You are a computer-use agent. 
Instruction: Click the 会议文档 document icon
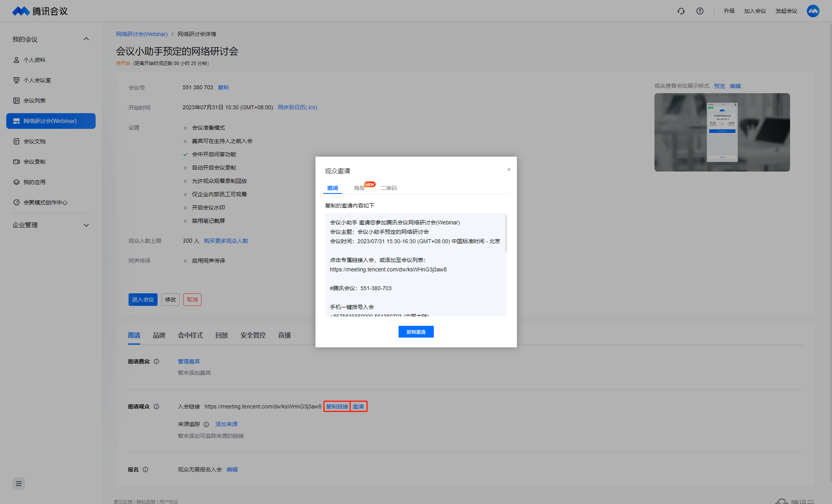tap(16, 141)
